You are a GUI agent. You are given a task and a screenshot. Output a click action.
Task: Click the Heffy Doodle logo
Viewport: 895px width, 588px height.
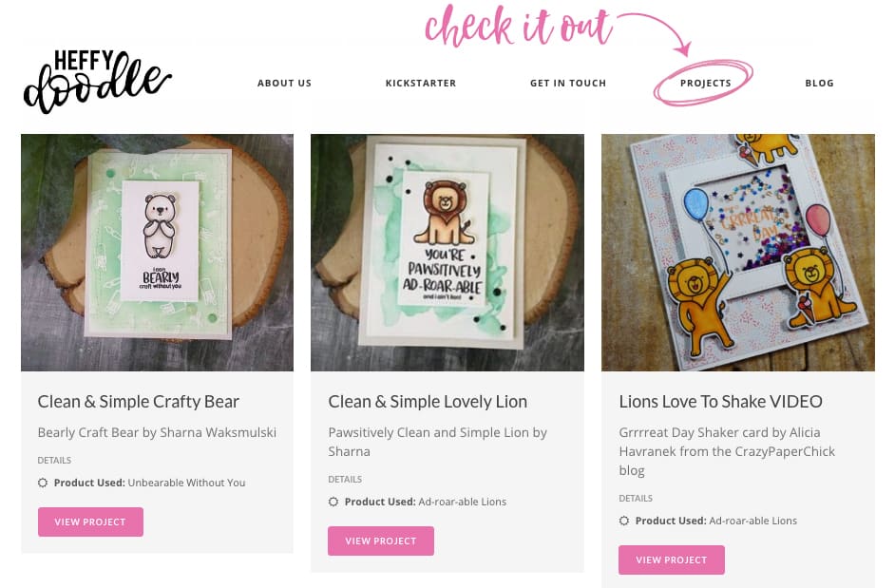click(97, 81)
